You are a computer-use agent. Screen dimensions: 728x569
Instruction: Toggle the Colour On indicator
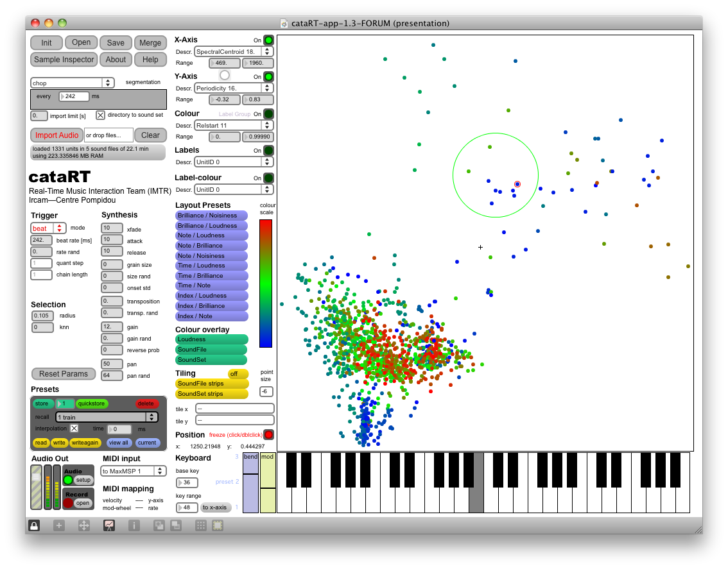268,114
